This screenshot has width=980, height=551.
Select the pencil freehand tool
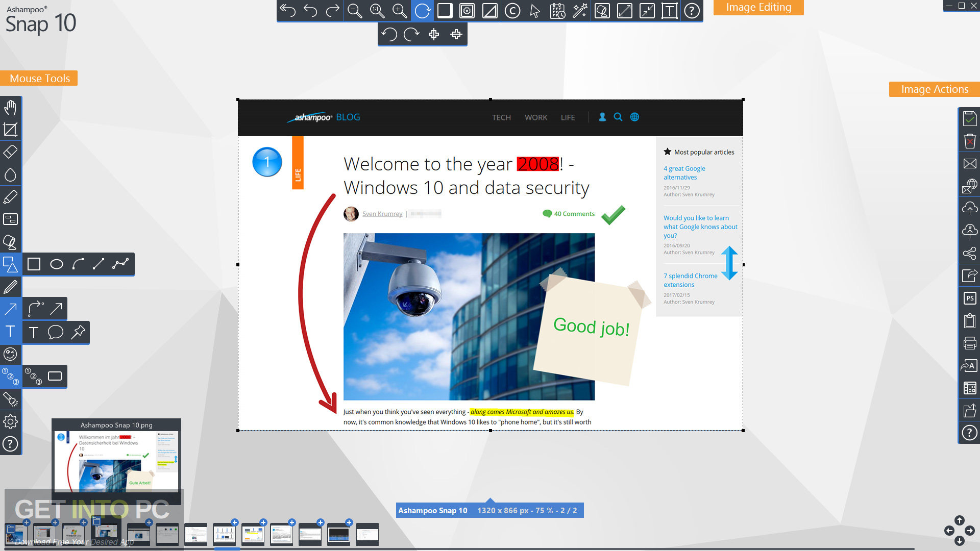point(10,287)
